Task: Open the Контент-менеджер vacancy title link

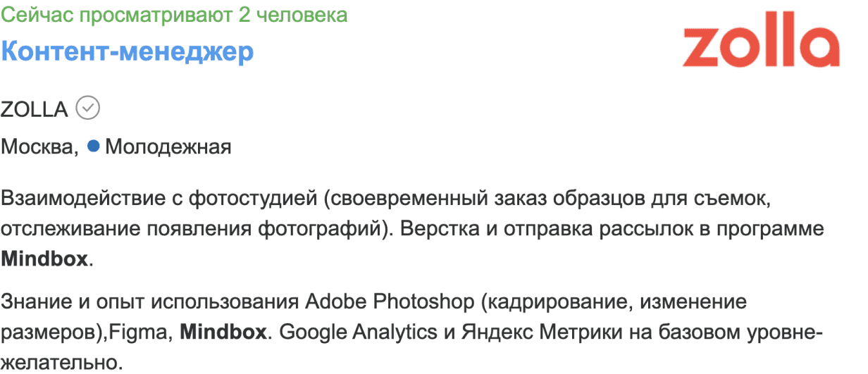Action: coord(128,51)
